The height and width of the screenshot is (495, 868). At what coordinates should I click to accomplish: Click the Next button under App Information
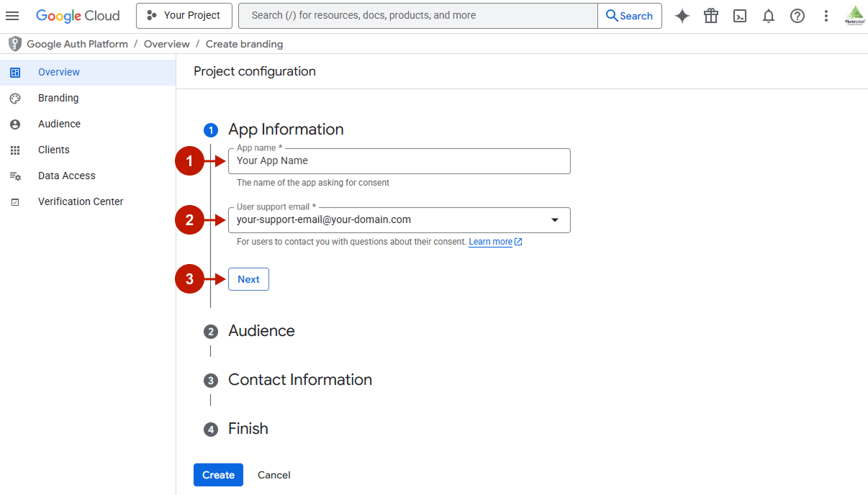click(x=248, y=279)
